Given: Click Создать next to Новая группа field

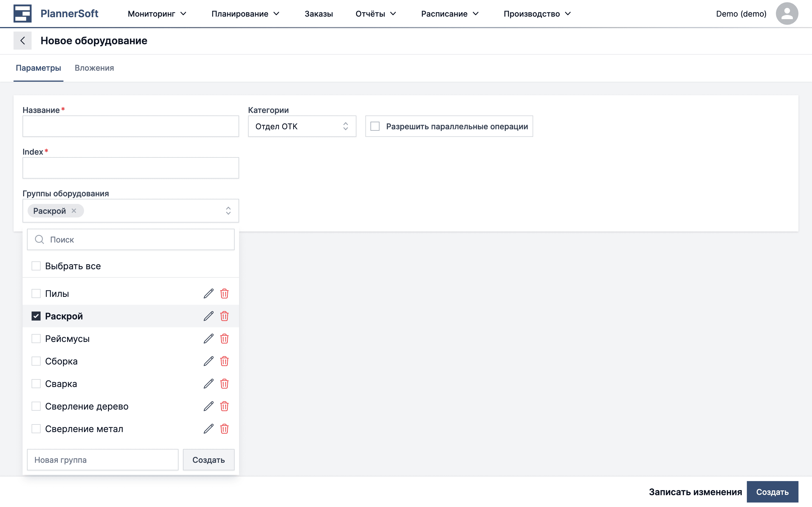Looking at the screenshot, I should (208, 460).
